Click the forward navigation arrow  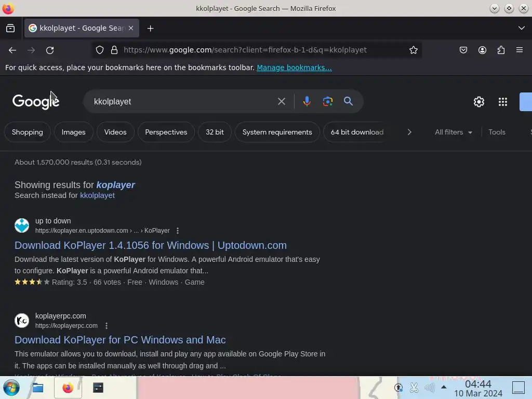pyautogui.click(x=31, y=50)
